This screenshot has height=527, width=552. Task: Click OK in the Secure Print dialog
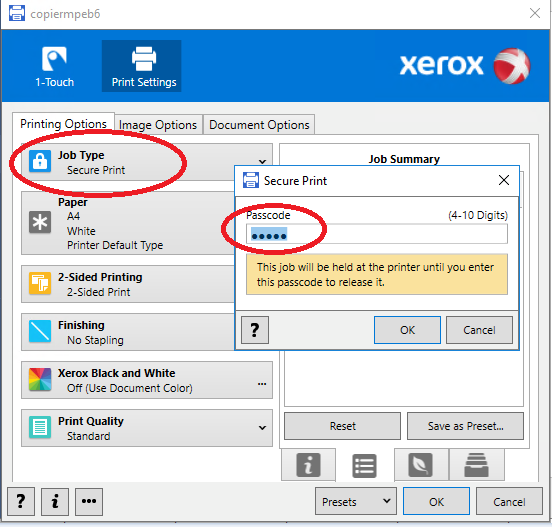point(407,330)
